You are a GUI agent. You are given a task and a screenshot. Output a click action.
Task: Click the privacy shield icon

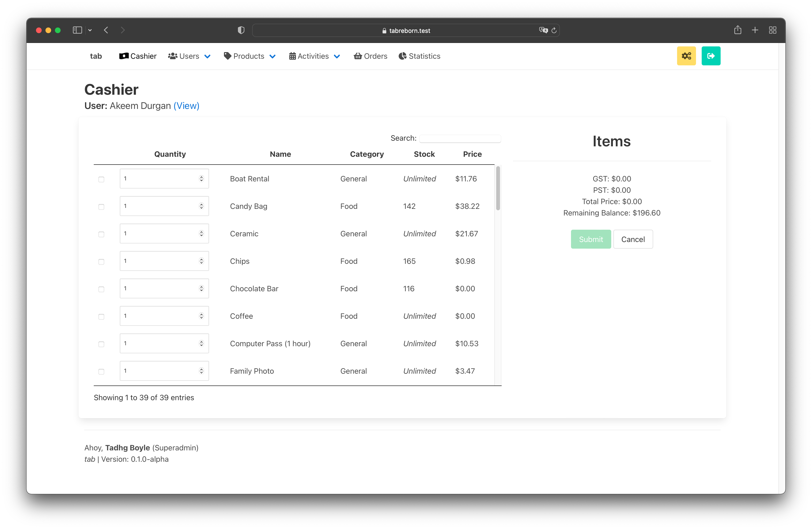241,30
